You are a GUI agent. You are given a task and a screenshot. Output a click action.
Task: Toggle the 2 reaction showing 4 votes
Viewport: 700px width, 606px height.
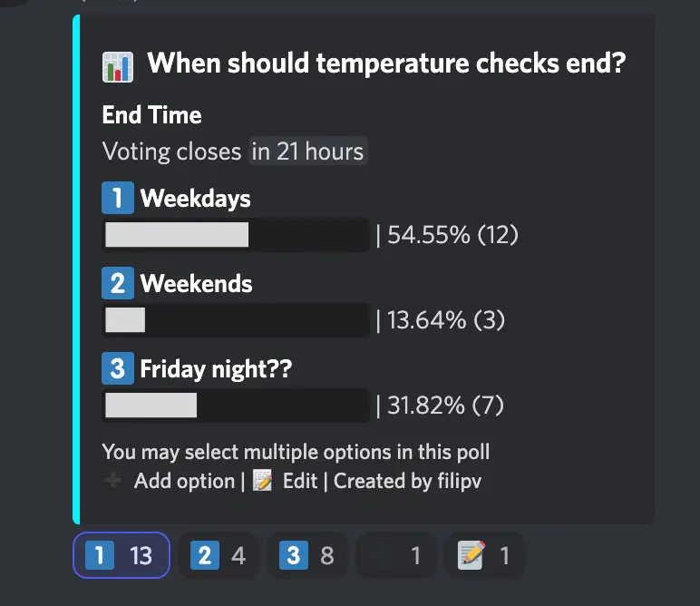coord(219,554)
